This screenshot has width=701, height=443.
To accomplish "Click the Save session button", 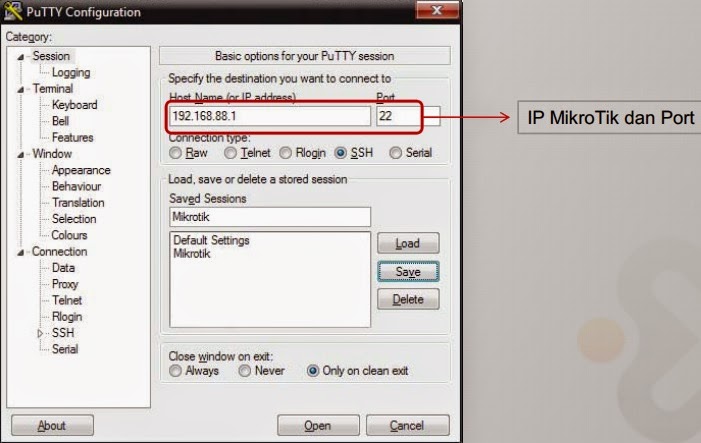I will (x=408, y=271).
